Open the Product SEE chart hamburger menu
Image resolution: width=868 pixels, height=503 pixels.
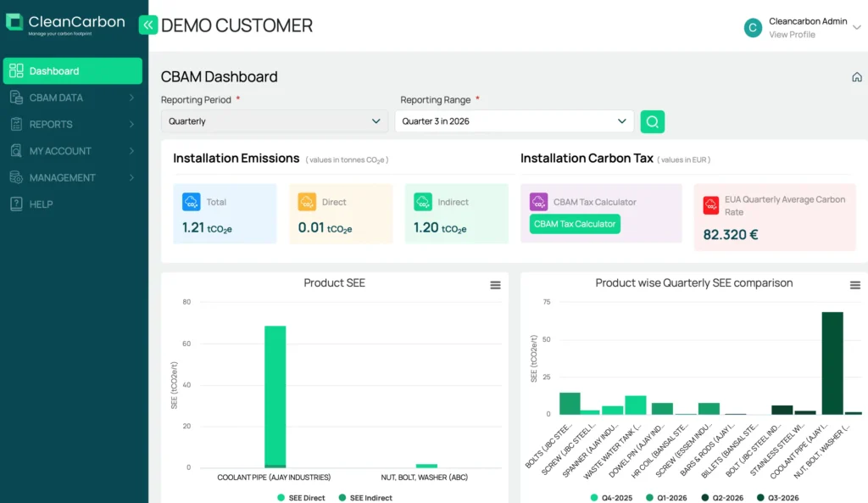coord(495,285)
